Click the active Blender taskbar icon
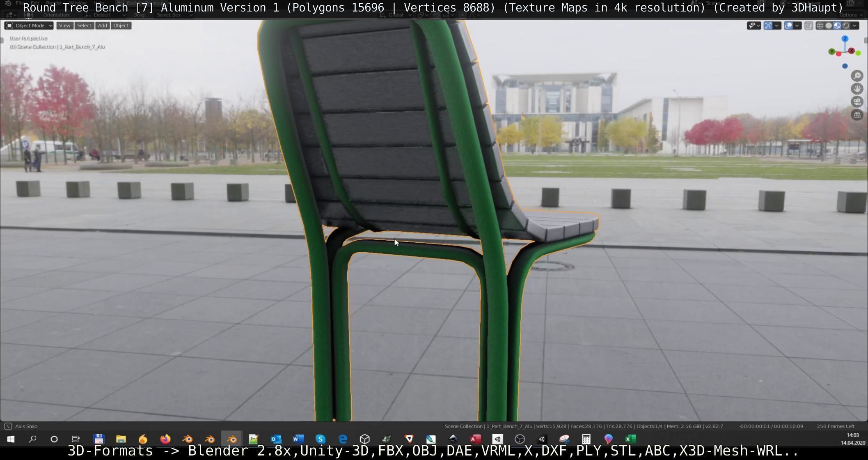 (x=231, y=439)
